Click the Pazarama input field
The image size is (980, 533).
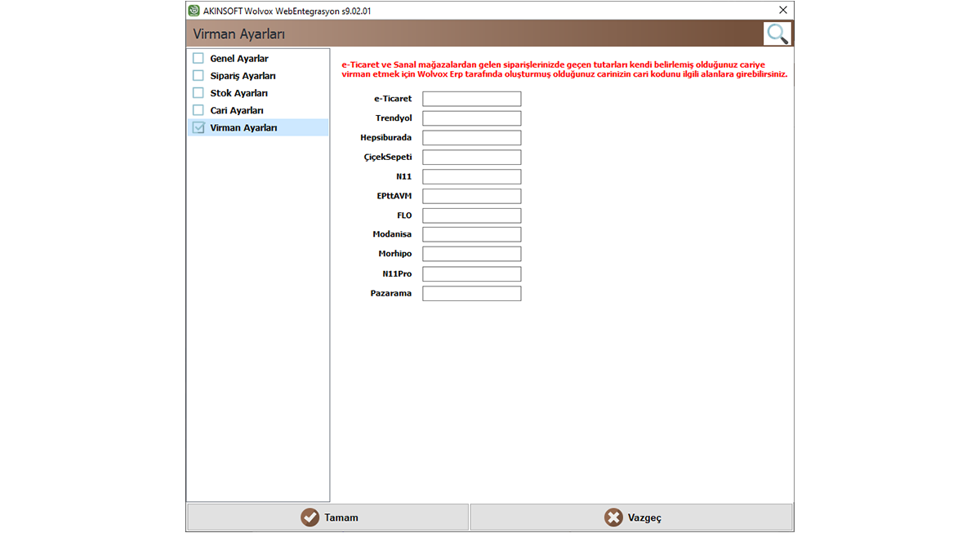471,294
